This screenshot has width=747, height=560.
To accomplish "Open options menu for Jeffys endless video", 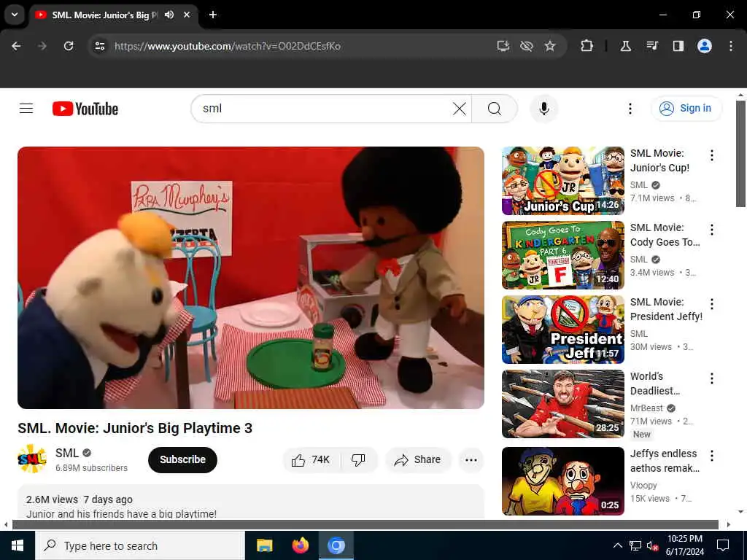I will tap(712, 455).
